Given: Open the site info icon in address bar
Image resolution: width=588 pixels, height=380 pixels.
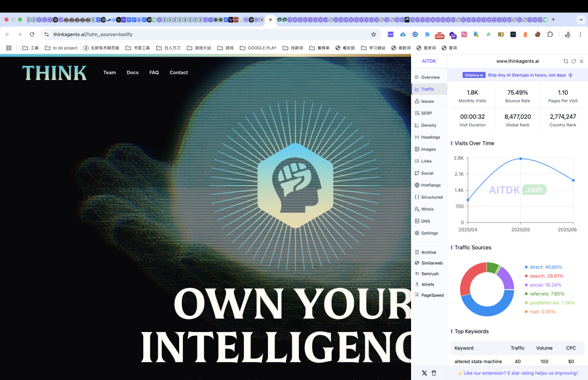Looking at the screenshot, I should coord(46,34).
